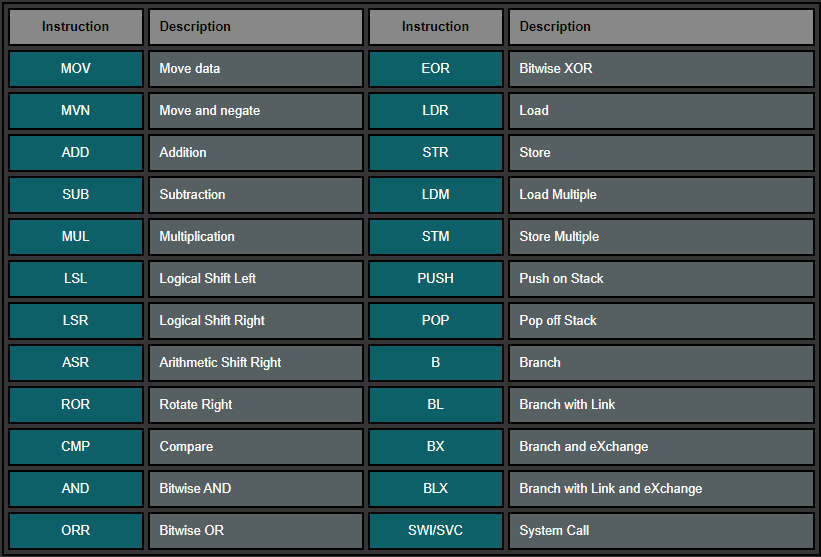
Task: Click the SWI/SVC instruction cell
Action: point(436,531)
